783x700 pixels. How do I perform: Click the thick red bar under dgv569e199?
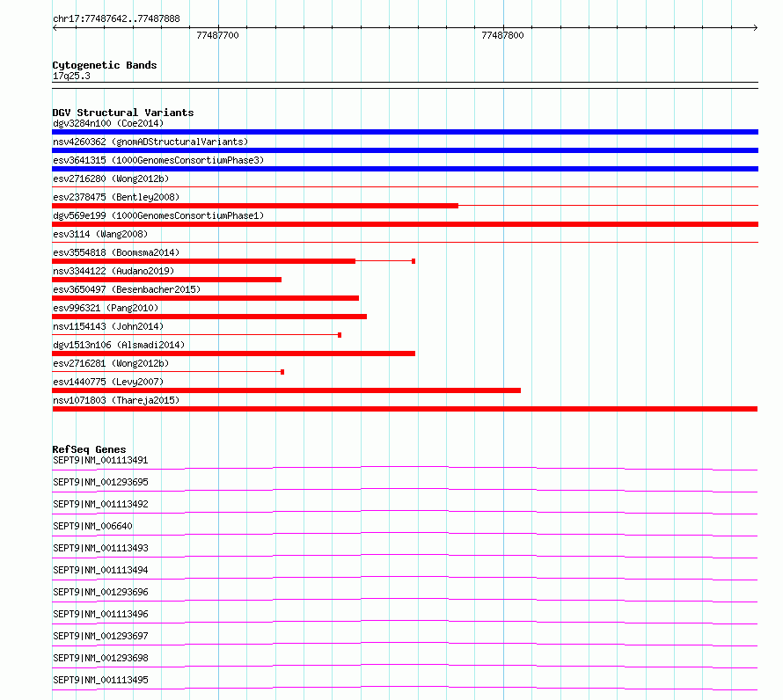point(405,224)
